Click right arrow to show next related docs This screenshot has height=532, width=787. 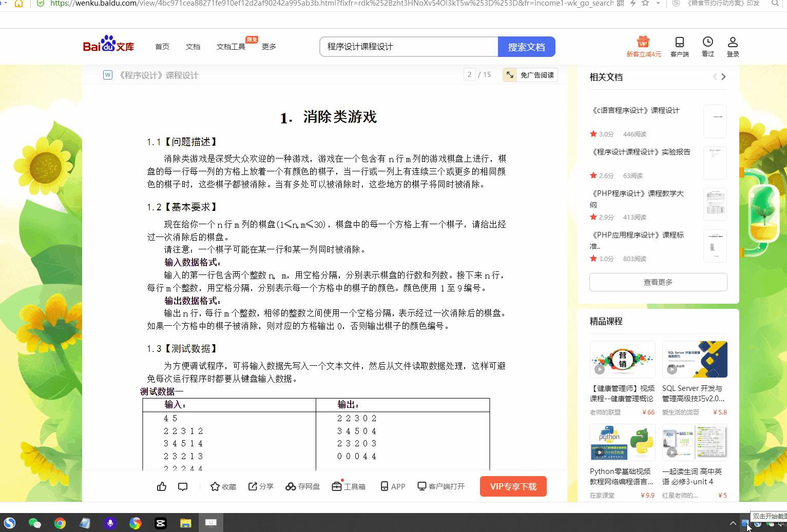(x=724, y=76)
